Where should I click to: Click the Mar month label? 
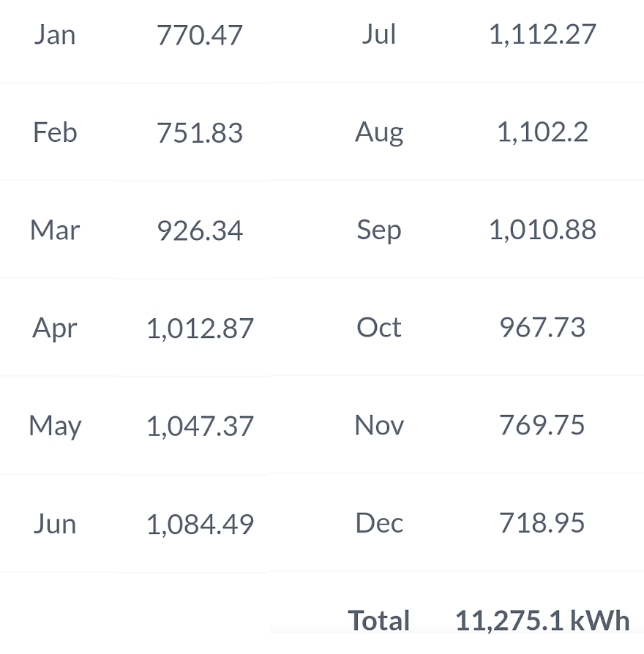coord(55,230)
